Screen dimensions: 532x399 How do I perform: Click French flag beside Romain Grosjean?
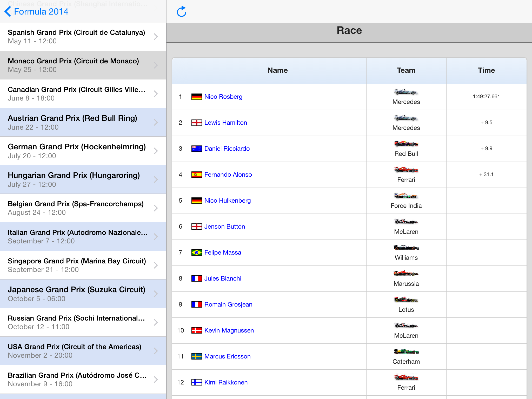(196, 304)
